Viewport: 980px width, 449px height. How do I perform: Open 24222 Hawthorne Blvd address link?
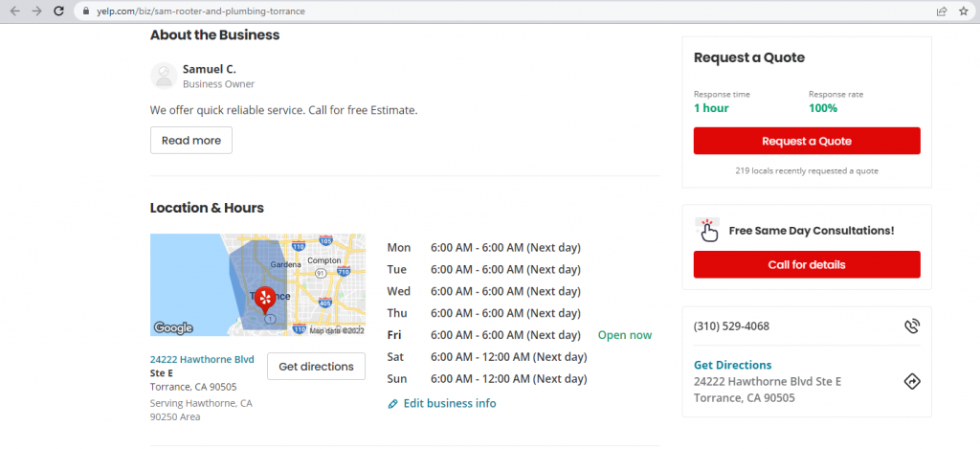202,359
